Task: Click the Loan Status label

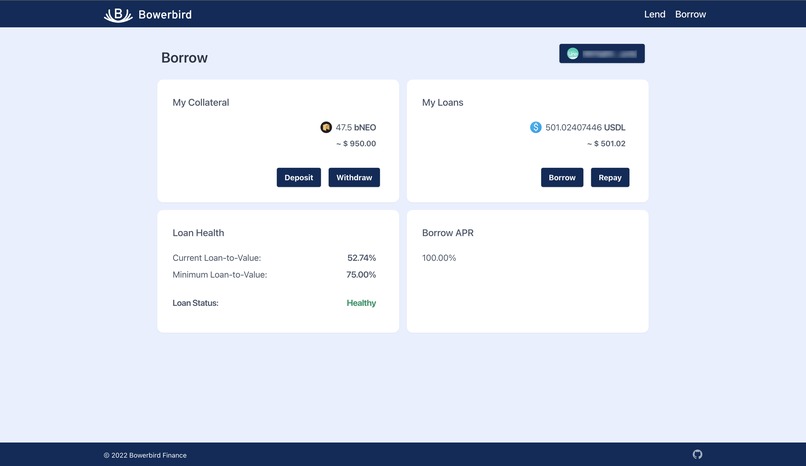Action: [x=195, y=303]
